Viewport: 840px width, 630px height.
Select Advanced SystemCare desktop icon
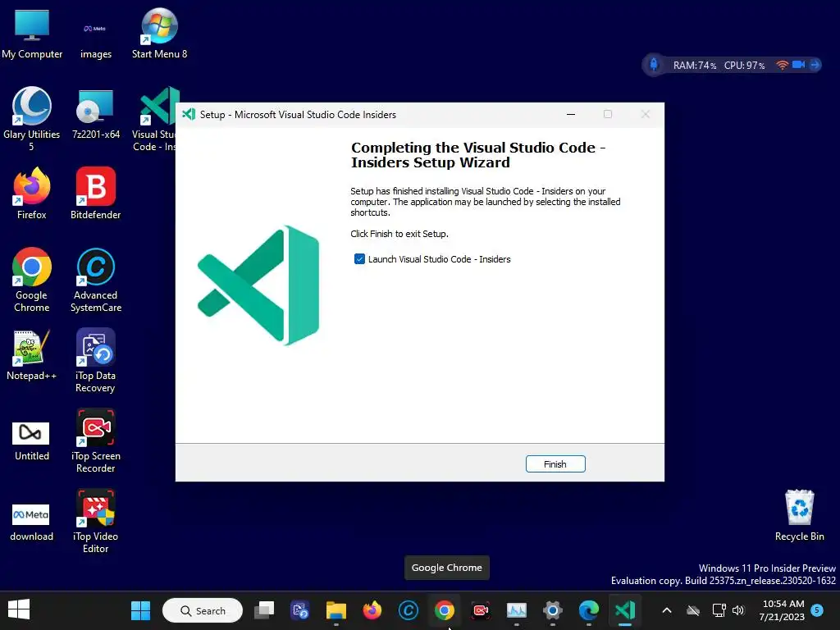[95, 281]
